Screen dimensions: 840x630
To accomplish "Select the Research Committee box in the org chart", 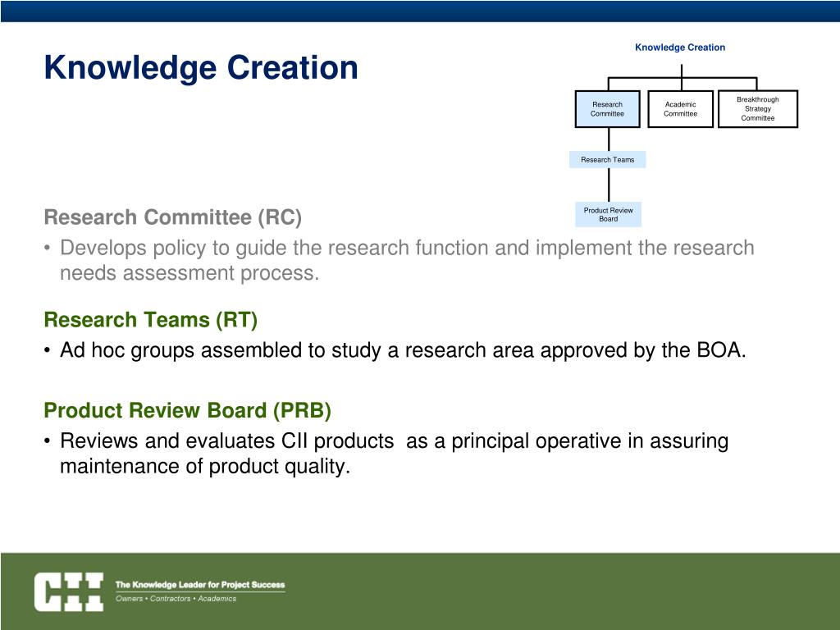I will pos(608,109).
